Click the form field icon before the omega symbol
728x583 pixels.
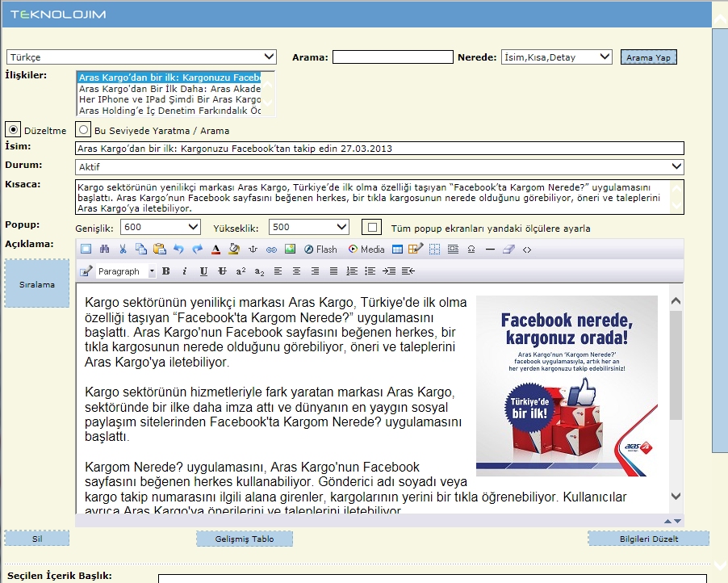453,250
